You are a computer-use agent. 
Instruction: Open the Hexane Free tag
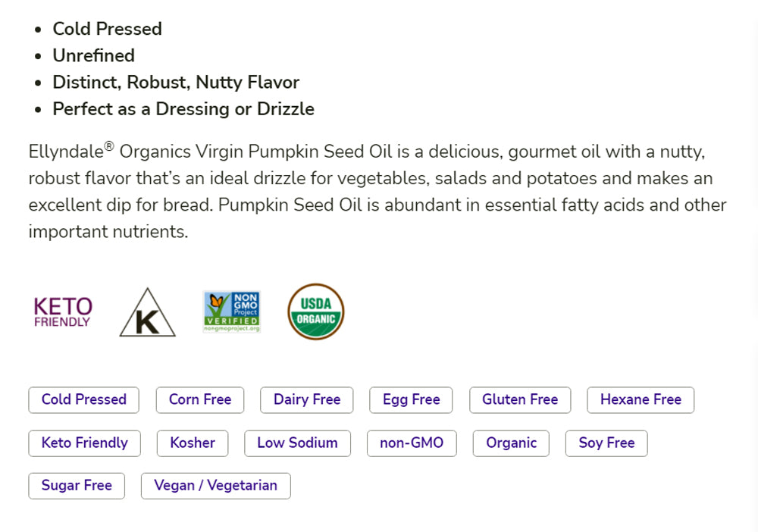pos(641,399)
